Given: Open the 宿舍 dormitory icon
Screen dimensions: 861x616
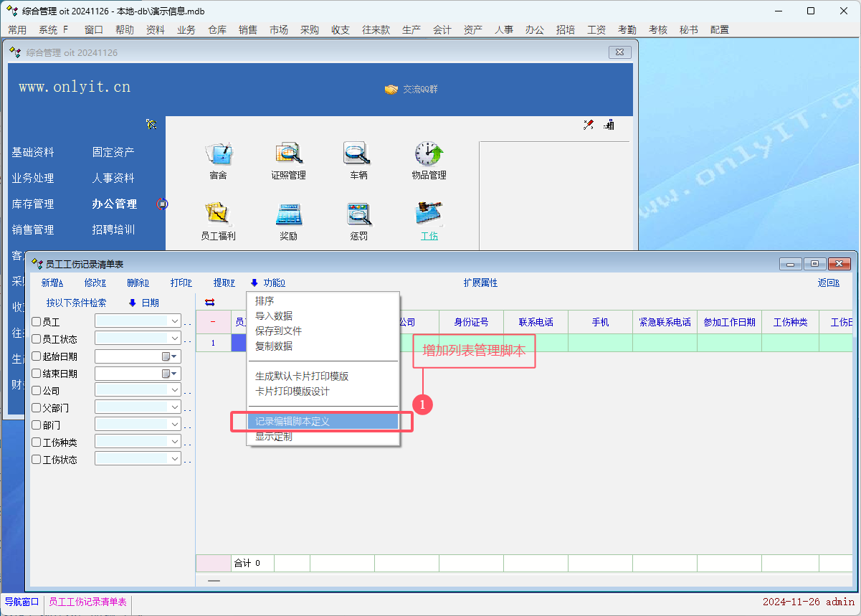Looking at the screenshot, I should click(x=218, y=153).
